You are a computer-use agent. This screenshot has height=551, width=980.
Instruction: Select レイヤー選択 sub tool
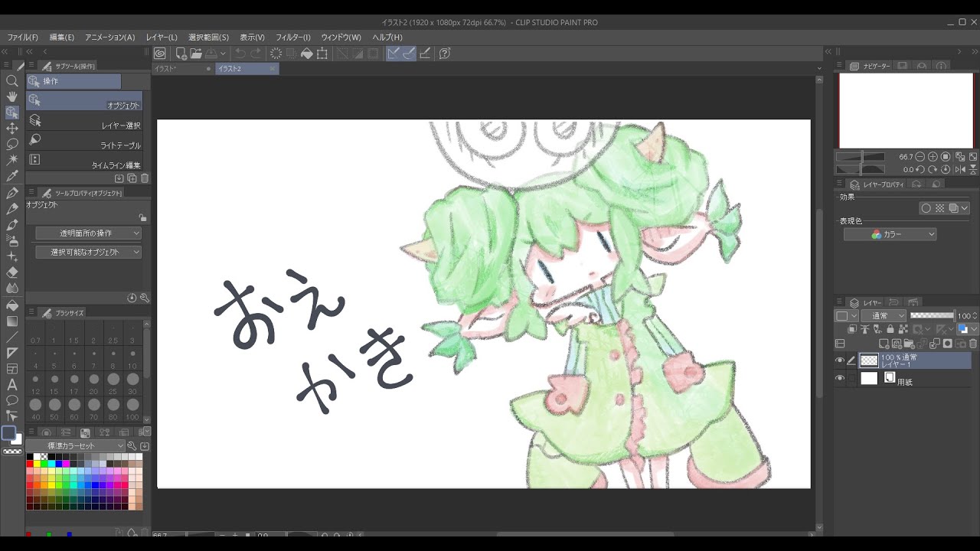coord(84,121)
